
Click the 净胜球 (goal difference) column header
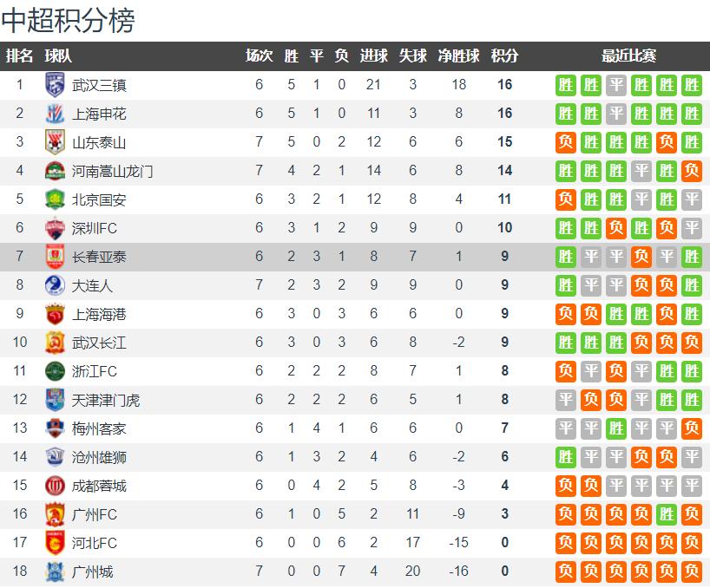tap(458, 56)
